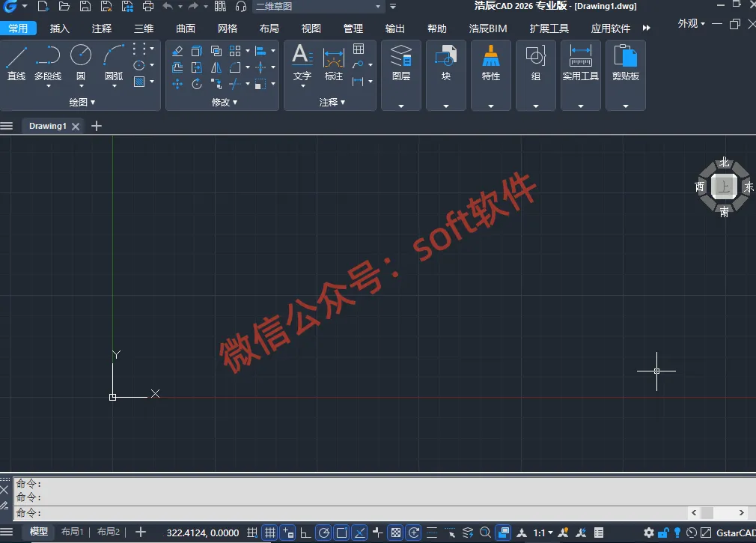756x543 pixels.
Task: Click the Array tool icon
Action: [235, 50]
